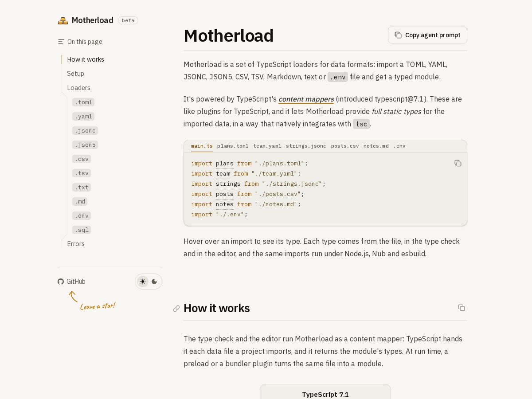Click the copy icon beside How it works heading
Viewport: 532px width, 399px height.
[462, 308]
